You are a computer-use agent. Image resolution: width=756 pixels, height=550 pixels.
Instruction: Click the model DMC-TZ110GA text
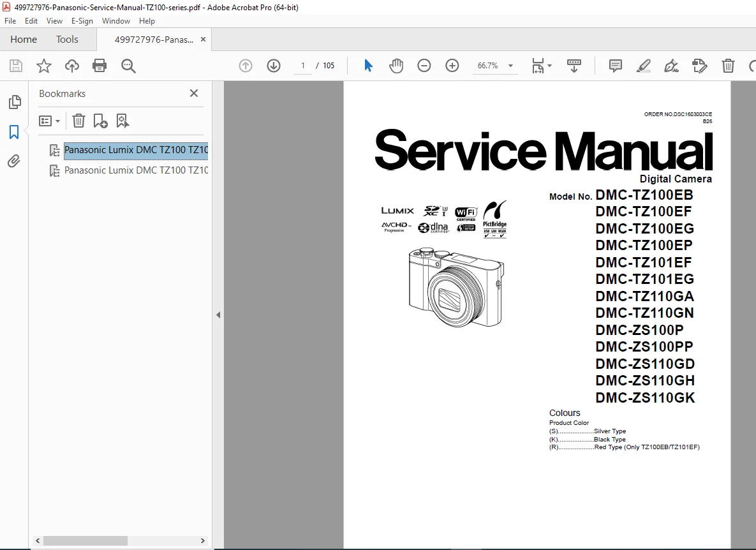point(644,296)
